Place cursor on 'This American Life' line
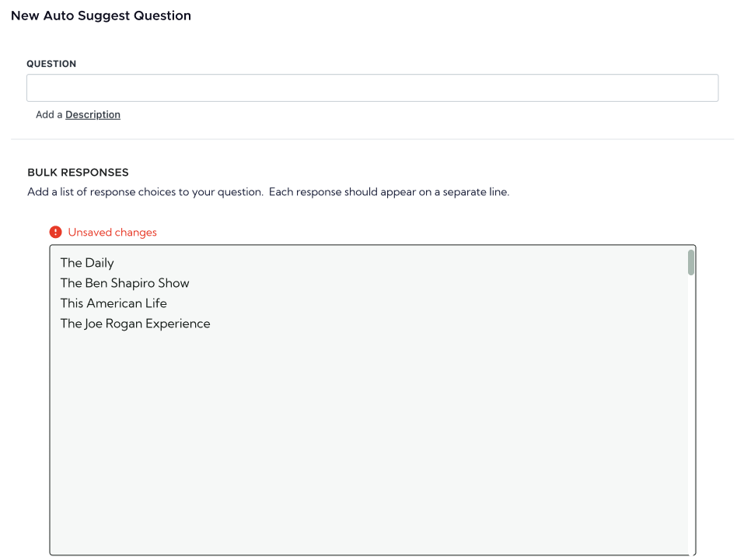 point(114,303)
